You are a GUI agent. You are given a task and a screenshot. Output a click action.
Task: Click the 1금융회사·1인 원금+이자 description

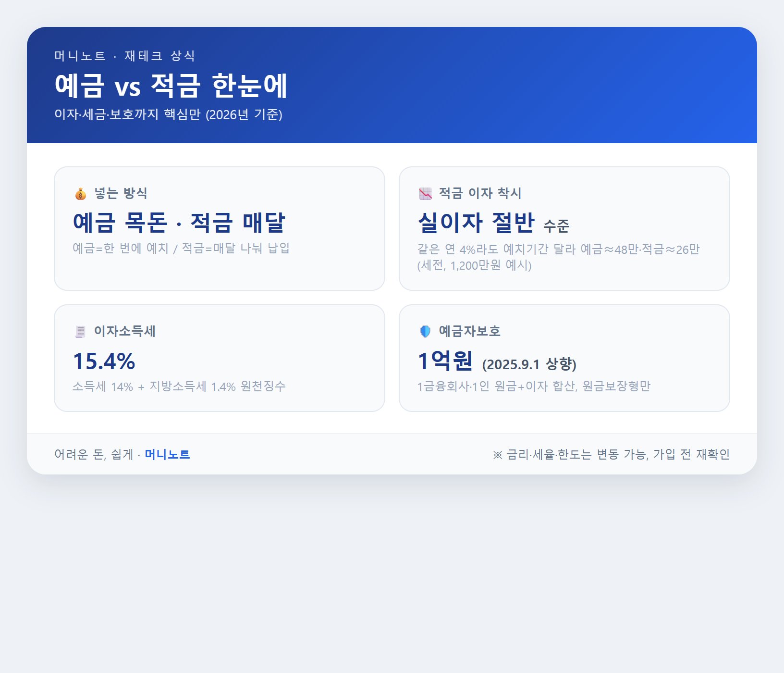click(x=534, y=386)
